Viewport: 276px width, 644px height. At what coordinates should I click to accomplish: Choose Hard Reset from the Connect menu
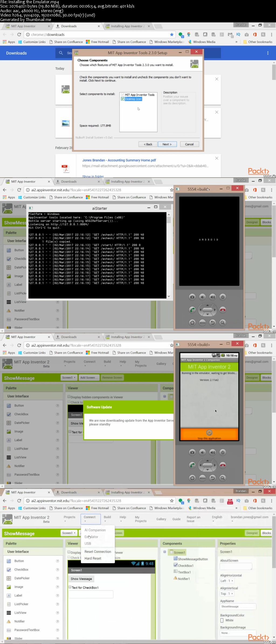point(93,558)
